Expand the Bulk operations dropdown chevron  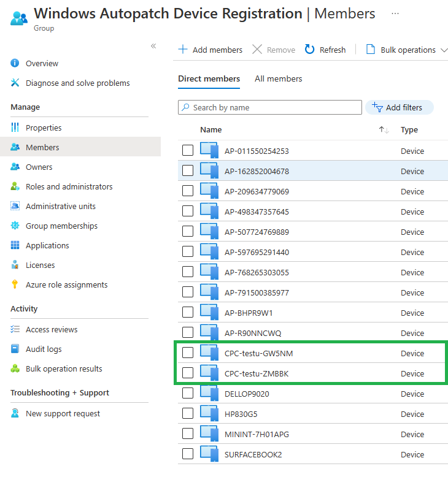click(x=444, y=50)
